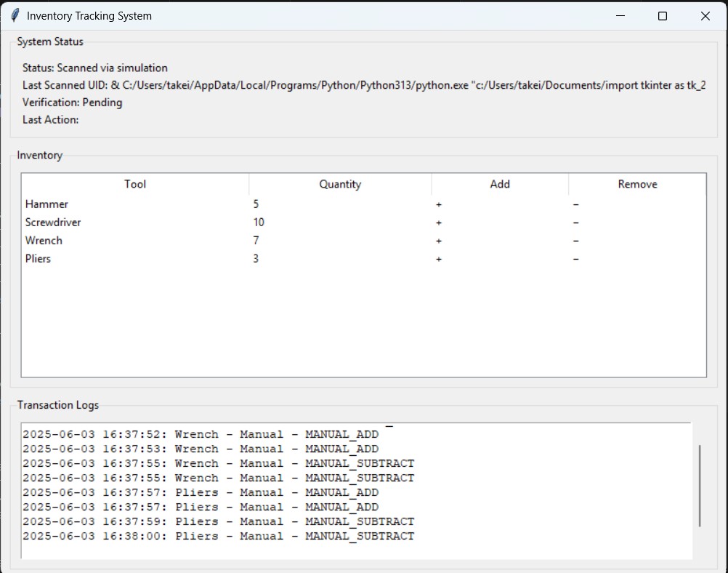The image size is (728, 573).
Task: Select the Pliers row name
Action: [x=38, y=258]
